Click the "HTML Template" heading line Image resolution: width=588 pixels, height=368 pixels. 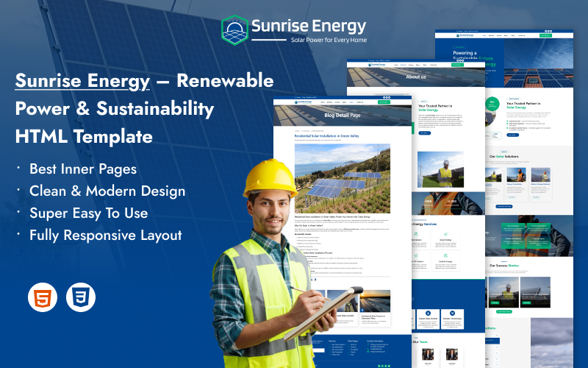coord(84,136)
